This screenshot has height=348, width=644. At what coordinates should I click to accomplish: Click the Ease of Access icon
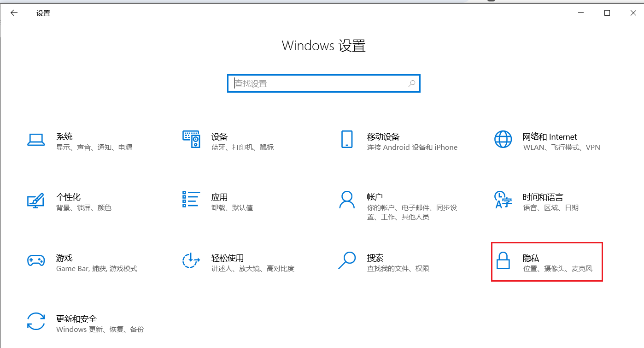[x=191, y=260]
